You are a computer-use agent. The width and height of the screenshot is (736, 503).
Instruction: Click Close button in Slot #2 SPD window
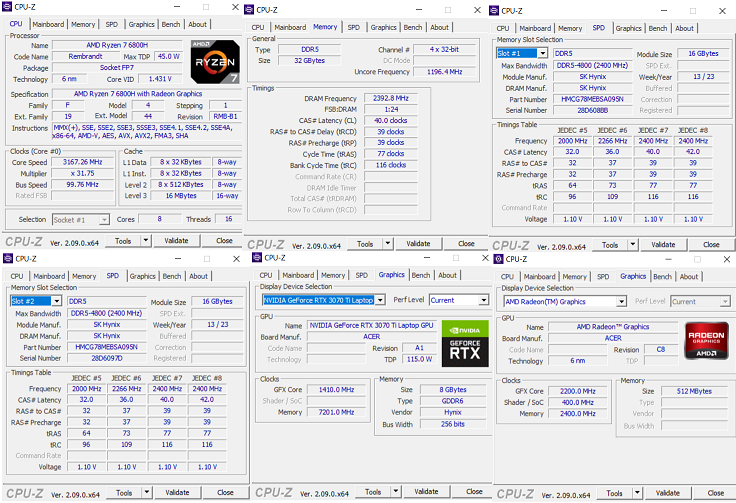coord(225,492)
